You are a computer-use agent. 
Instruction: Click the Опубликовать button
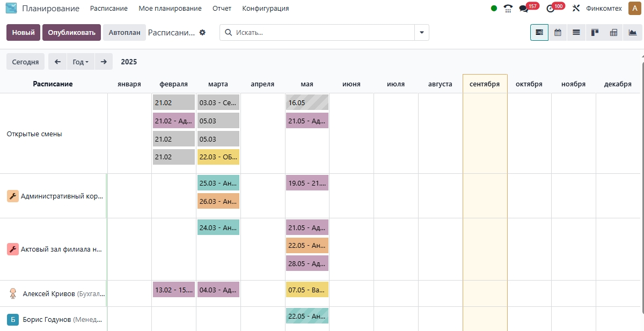coord(71,33)
